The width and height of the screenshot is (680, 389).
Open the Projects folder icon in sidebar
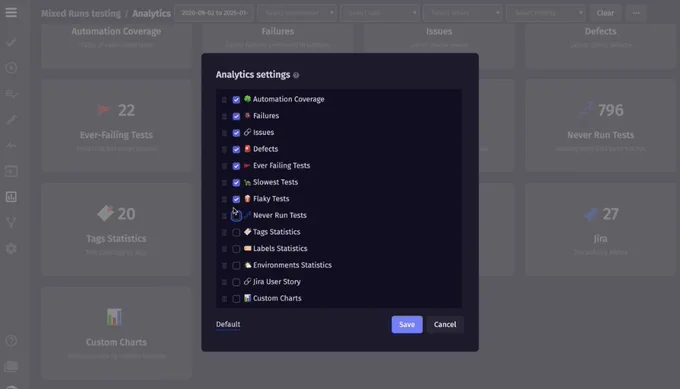[x=11, y=366]
